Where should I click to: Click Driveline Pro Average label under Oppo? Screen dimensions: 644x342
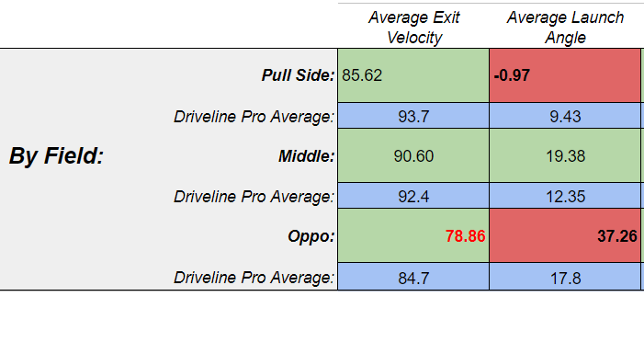coord(254,278)
